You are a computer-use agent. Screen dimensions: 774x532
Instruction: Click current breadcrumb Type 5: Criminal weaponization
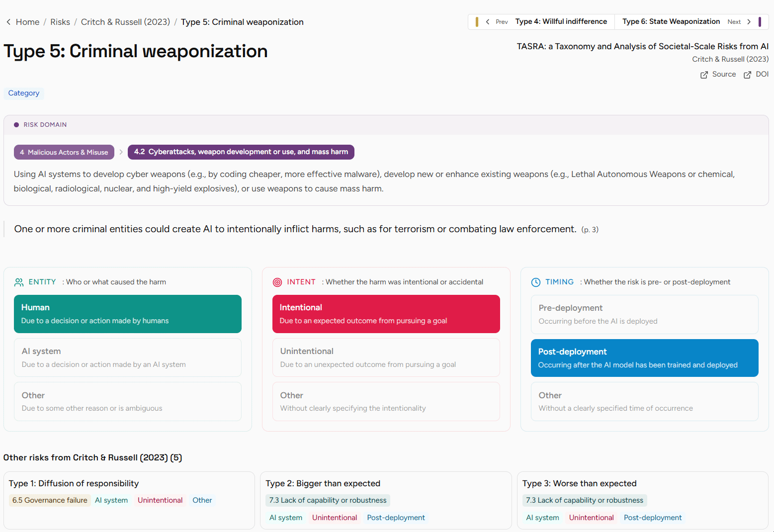(x=242, y=22)
